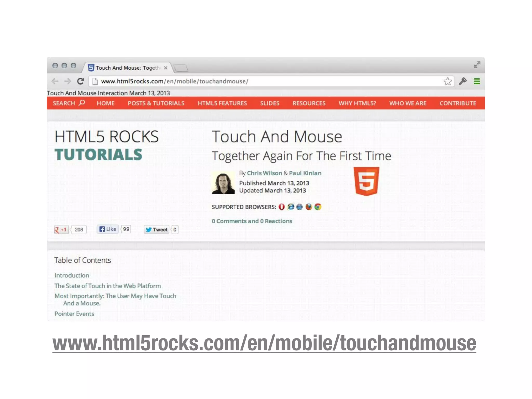Open RESOURCES in the navigation bar
532x399 pixels.
(x=309, y=103)
